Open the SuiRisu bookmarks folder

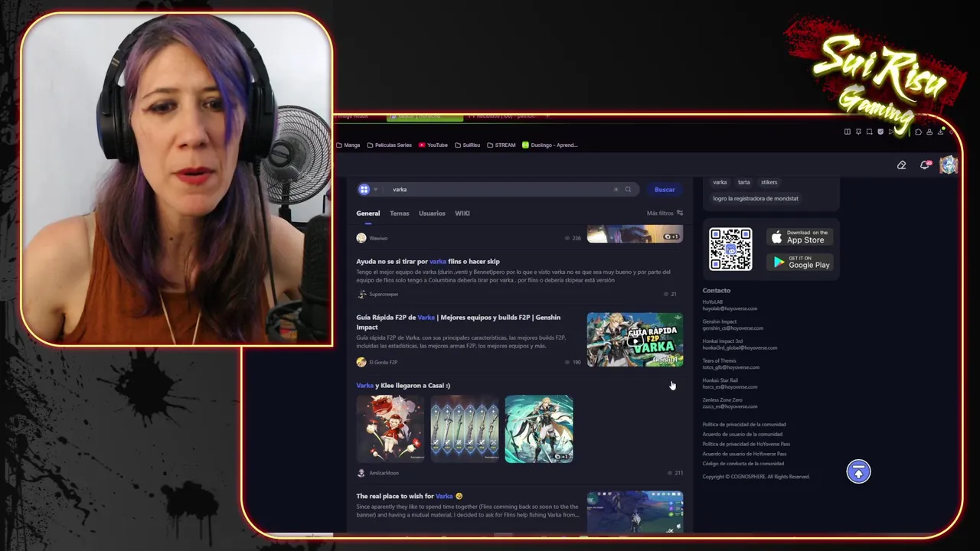(467, 145)
